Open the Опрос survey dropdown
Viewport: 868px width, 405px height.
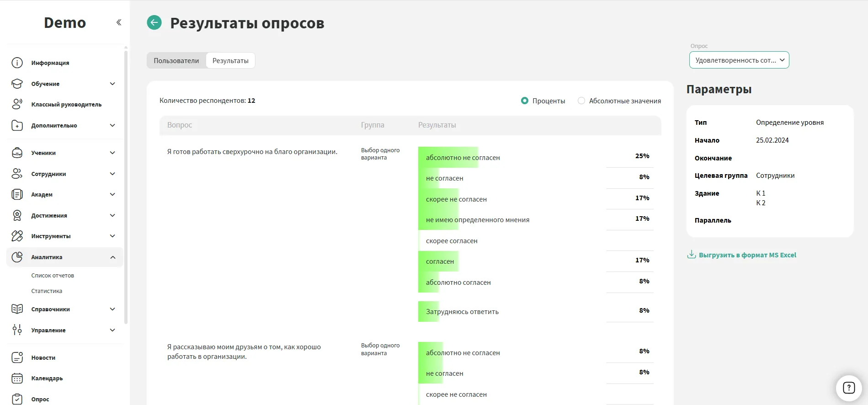(x=739, y=60)
